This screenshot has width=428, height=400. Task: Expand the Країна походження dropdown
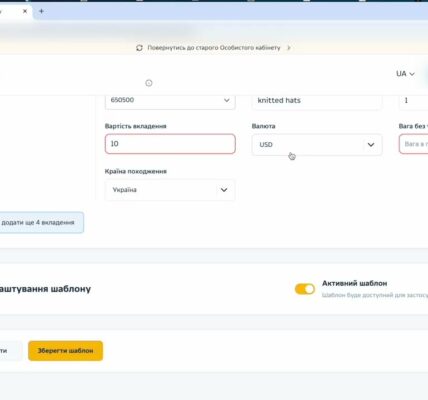[x=170, y=190]
